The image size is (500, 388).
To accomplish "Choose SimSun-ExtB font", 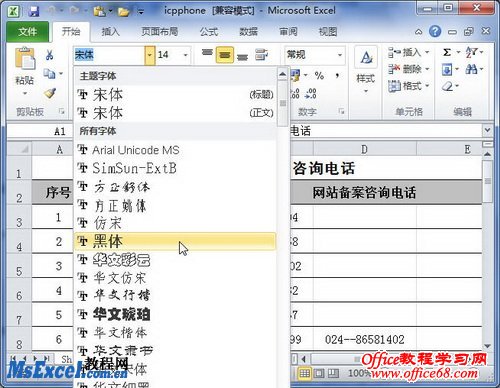I will point(175,168).
